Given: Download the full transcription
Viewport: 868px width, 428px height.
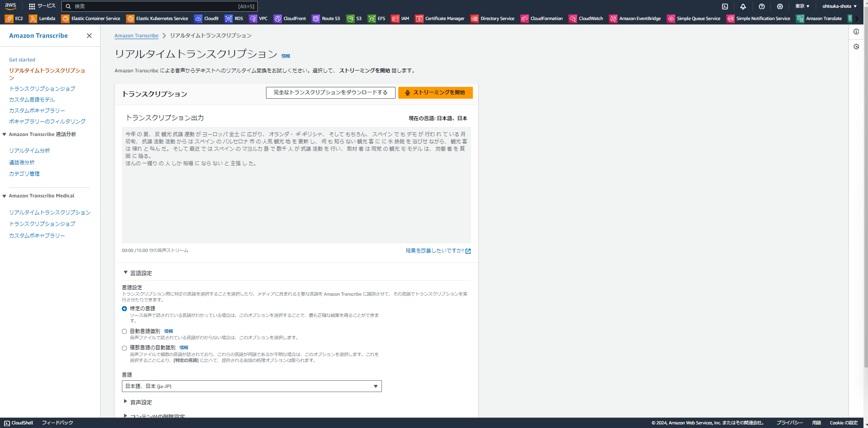Looking at the screenshot, I should click(x=331, y=93).
